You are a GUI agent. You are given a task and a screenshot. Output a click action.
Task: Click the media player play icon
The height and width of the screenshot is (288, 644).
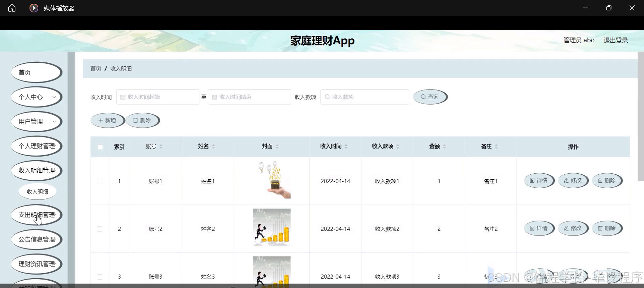point(34,8)
